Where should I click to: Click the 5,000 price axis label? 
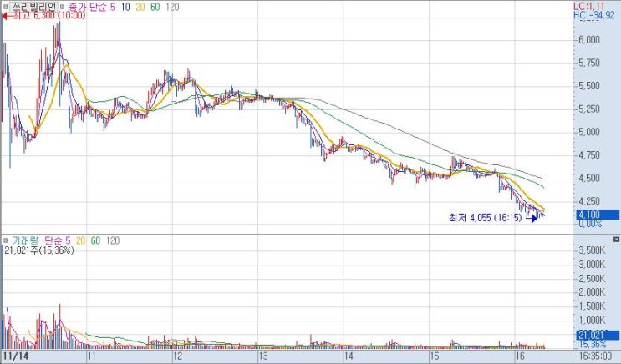click(x=589, y=132)
